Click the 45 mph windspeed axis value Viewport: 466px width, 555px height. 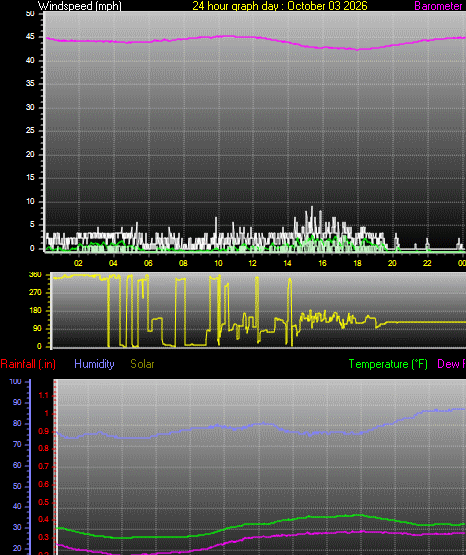pos(30,37)
